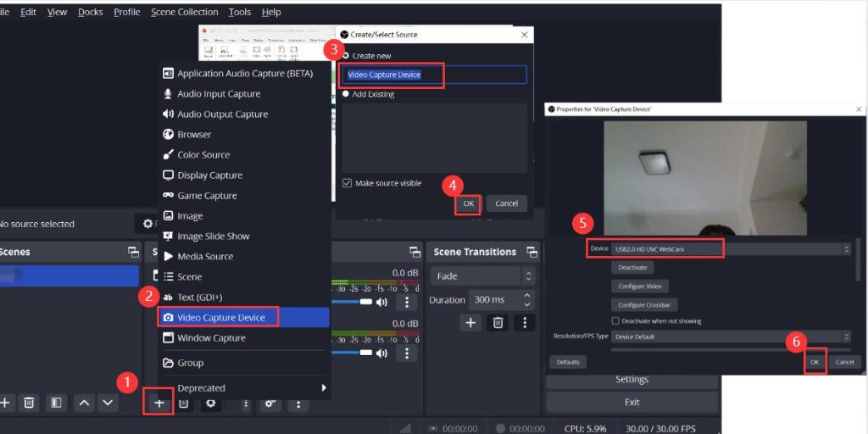
Task: Click the streaming status icon in status bar
Action: tap(432, 429)
